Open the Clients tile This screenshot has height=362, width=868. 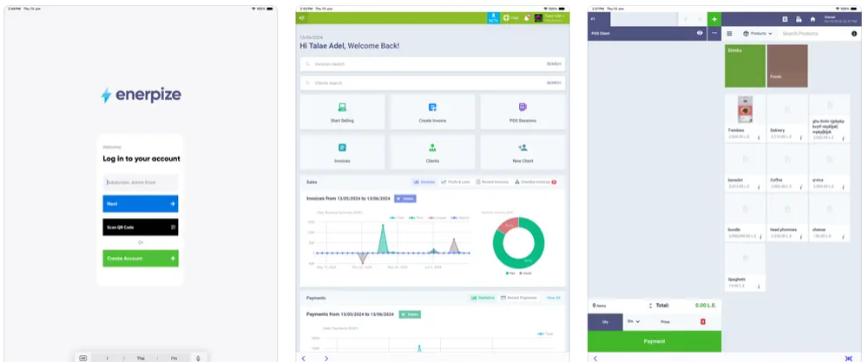432,152
